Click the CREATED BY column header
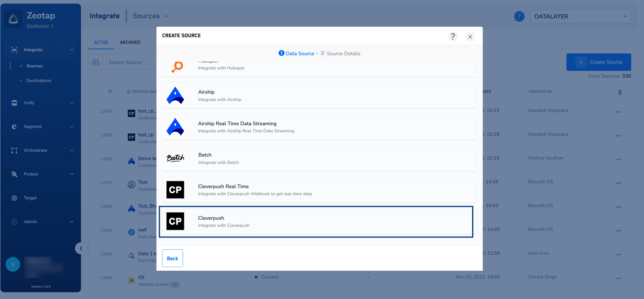644x299 pixels. click(540, 91)
